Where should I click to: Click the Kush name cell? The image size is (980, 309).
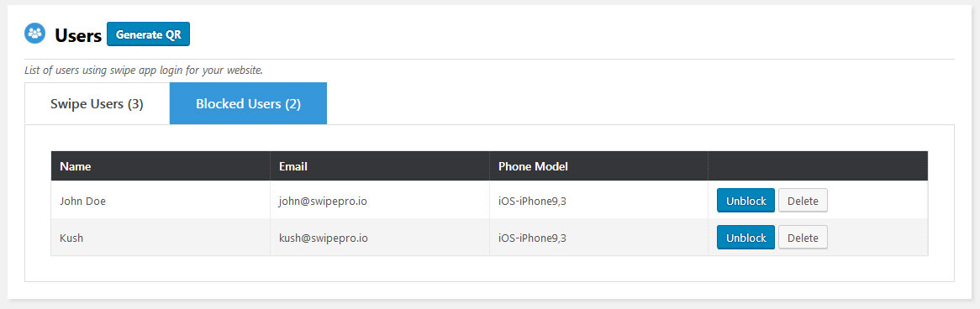coord(161,238)
